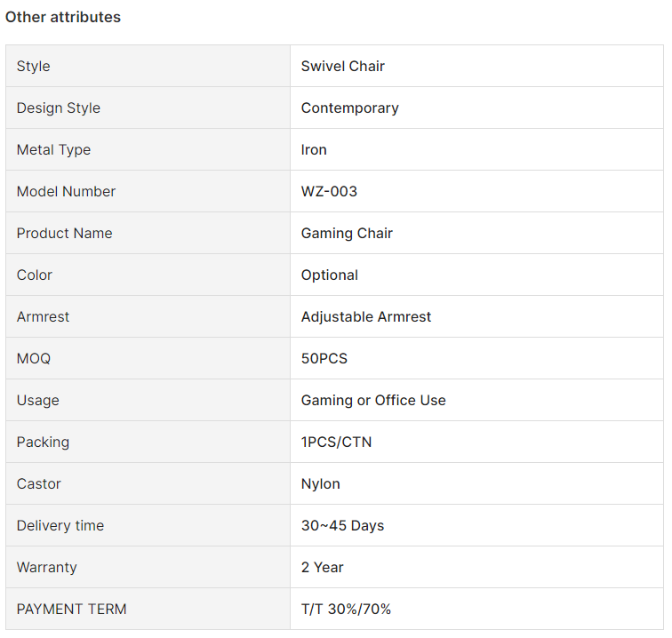Select the '1PCS/CTN' packing value

[x=336, y=442]
